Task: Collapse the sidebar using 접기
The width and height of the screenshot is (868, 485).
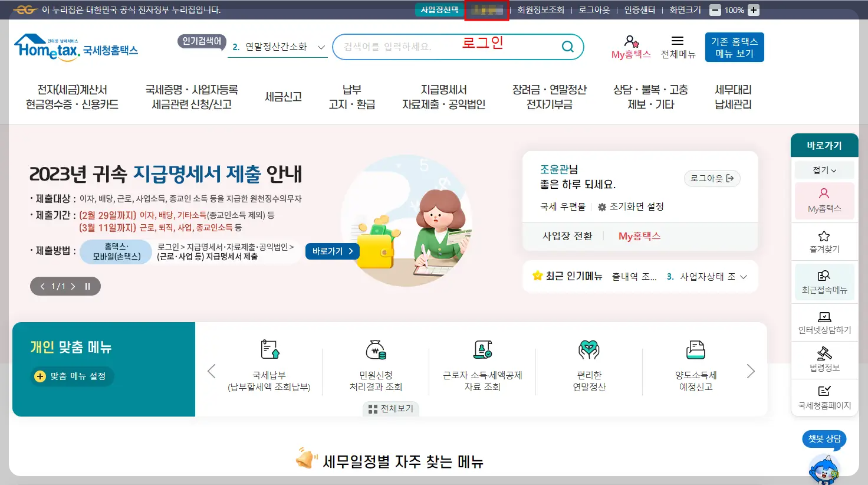Action: 824,169
